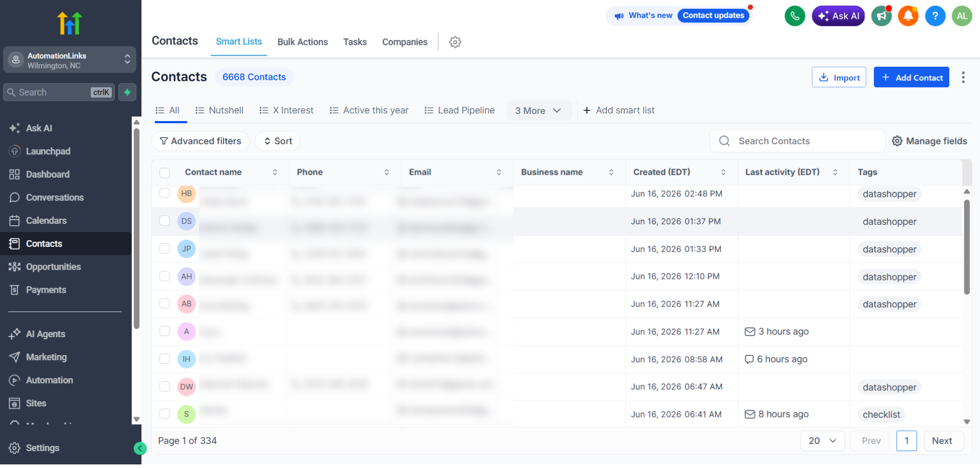The width and height of the screenshot is (980, 468).
Task: Open contacts settings gear icon
Action: 455,42
